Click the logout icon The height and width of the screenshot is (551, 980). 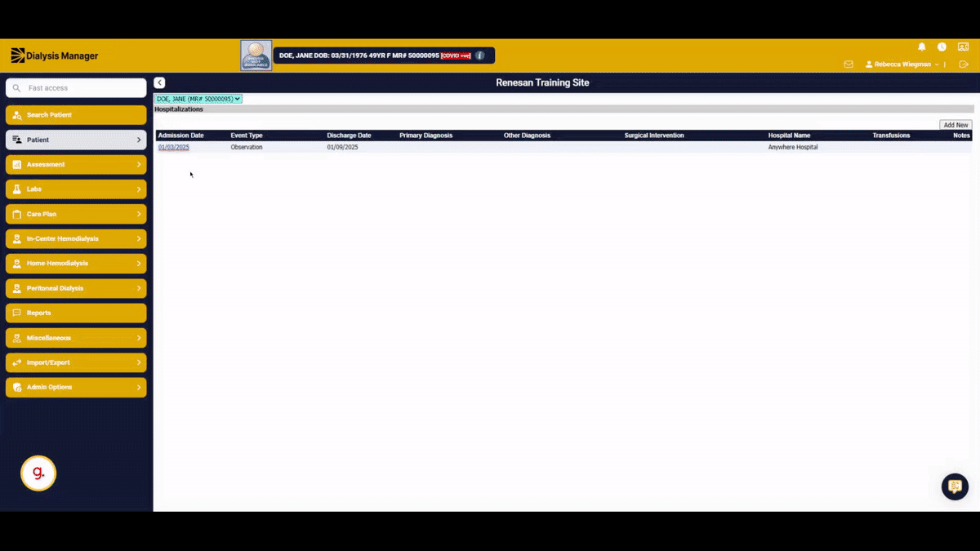(x=964, y=64)
